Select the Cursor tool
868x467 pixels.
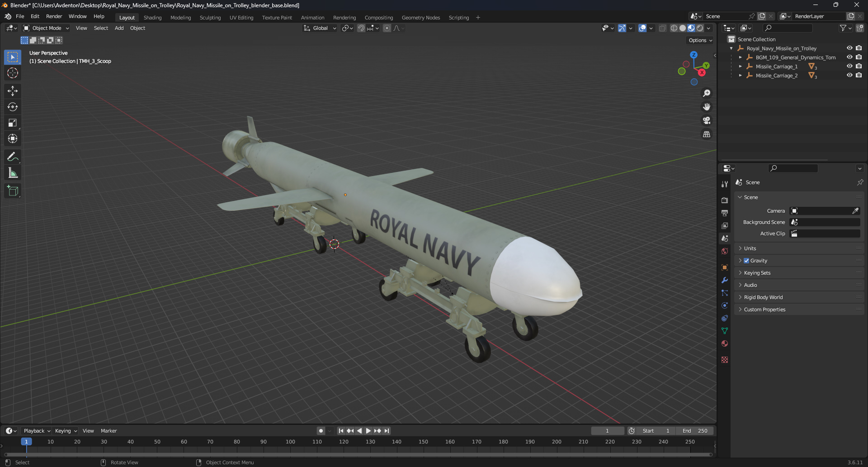click(x=13, y=73)
